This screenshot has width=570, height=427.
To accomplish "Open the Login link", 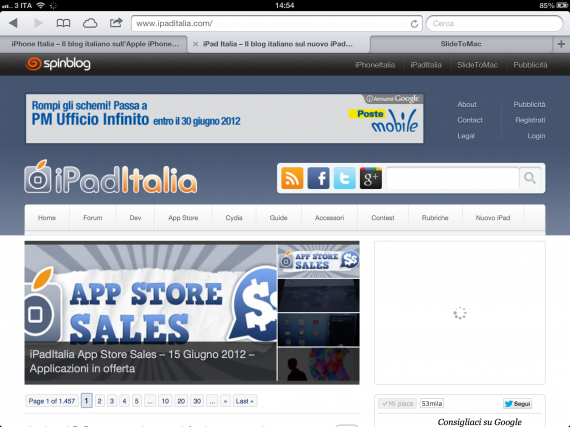I will 536,136.
